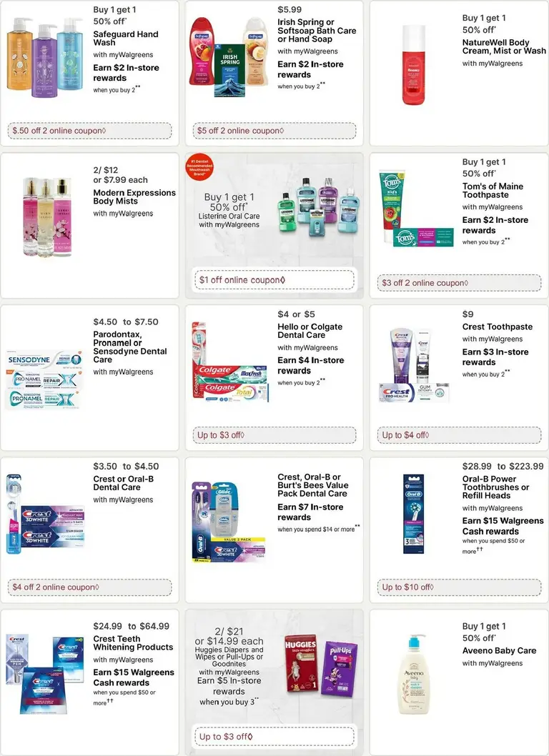The image size is (549, 756).
Task: Open Safeguard Hand Wash product image
Action: [x=45, y=57]
